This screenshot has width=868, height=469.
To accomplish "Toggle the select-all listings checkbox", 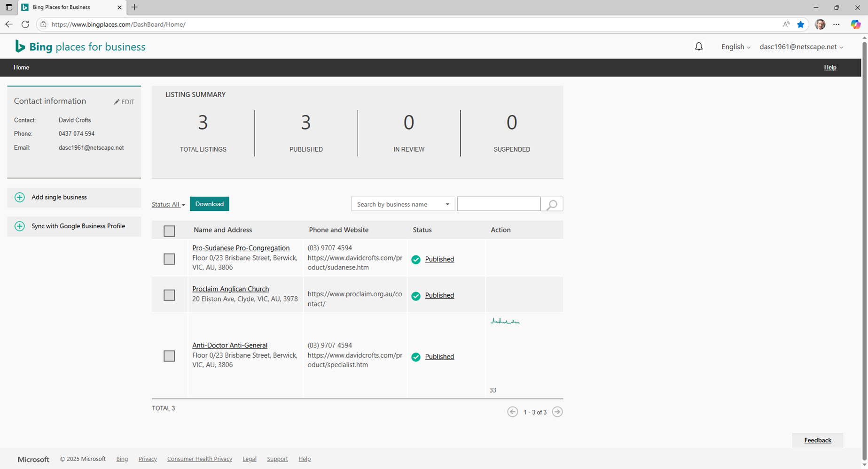I will (x=169, y=231).
